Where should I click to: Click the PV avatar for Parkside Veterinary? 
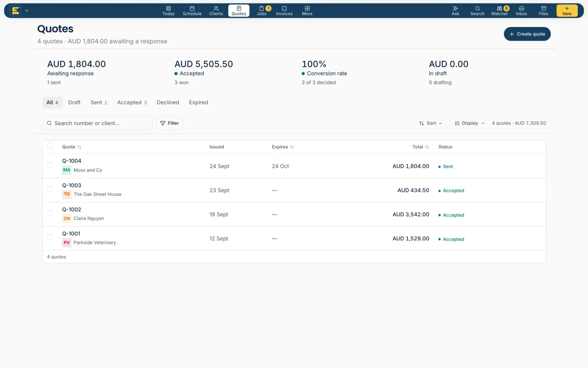(x=67, y=242)
